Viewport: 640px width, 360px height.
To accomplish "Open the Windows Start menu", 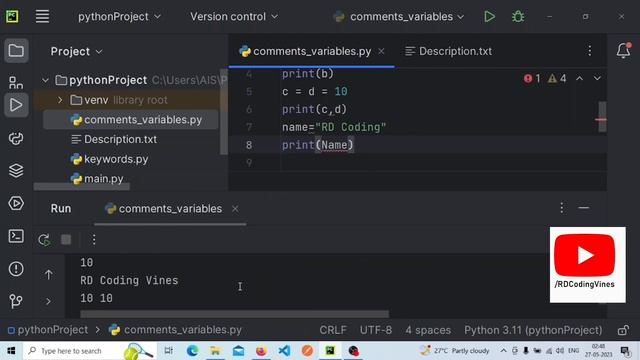I will pyautogui.click(x=11, y=351).
